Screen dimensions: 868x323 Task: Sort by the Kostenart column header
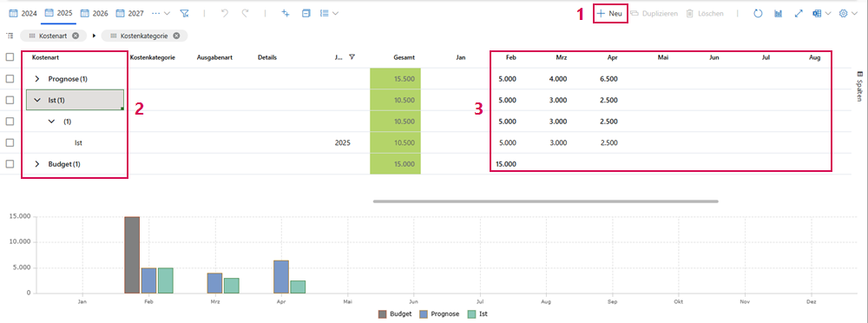pyautogui.click(x=44, y=56)
